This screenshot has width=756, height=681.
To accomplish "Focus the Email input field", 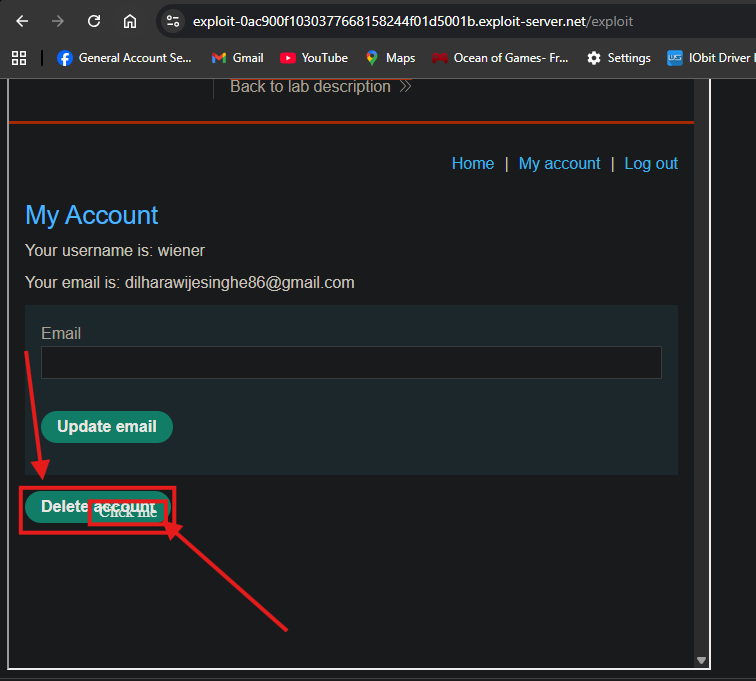I will (x=351, y=362).
